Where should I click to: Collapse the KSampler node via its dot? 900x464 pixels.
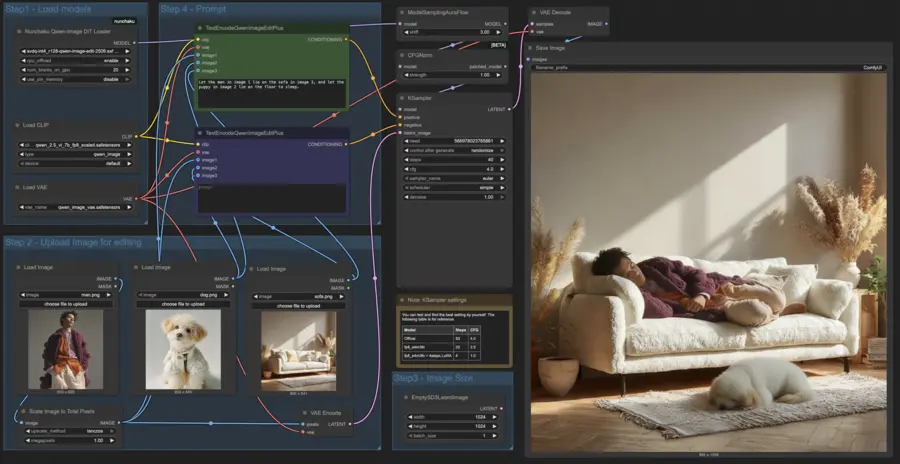402,98
